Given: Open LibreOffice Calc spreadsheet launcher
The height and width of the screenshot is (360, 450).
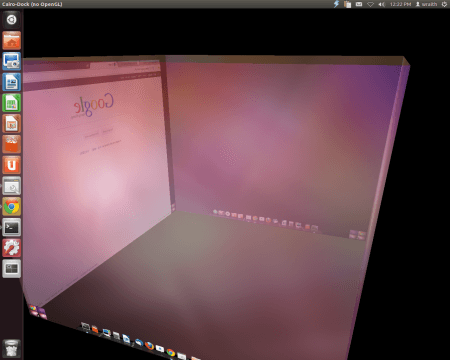Looking at the screenshot, I should (12, 103).
